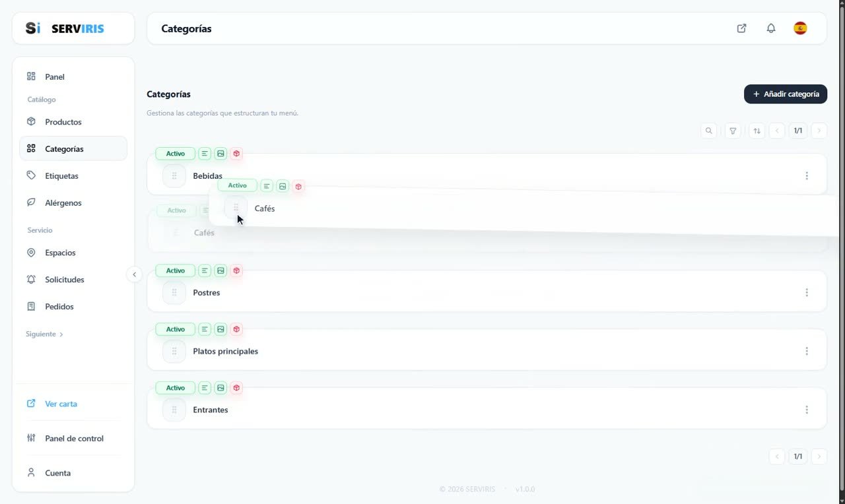Click the Postres category name

click(207, 293)
